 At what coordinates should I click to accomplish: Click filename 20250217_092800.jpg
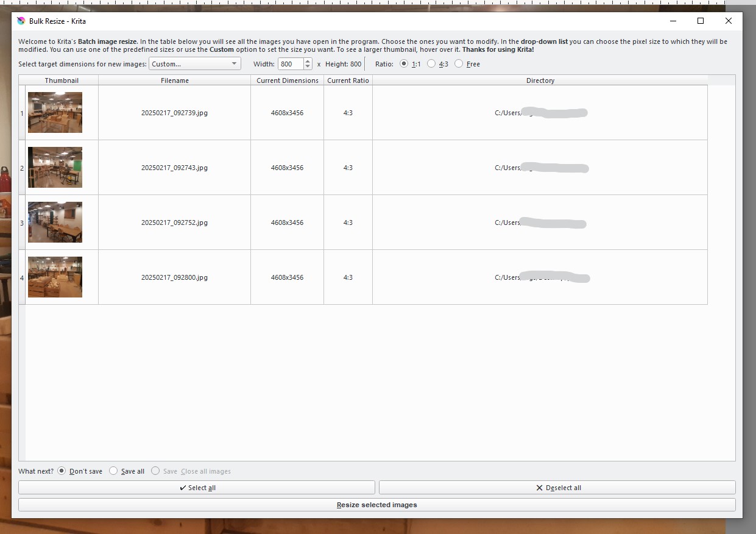174,277
